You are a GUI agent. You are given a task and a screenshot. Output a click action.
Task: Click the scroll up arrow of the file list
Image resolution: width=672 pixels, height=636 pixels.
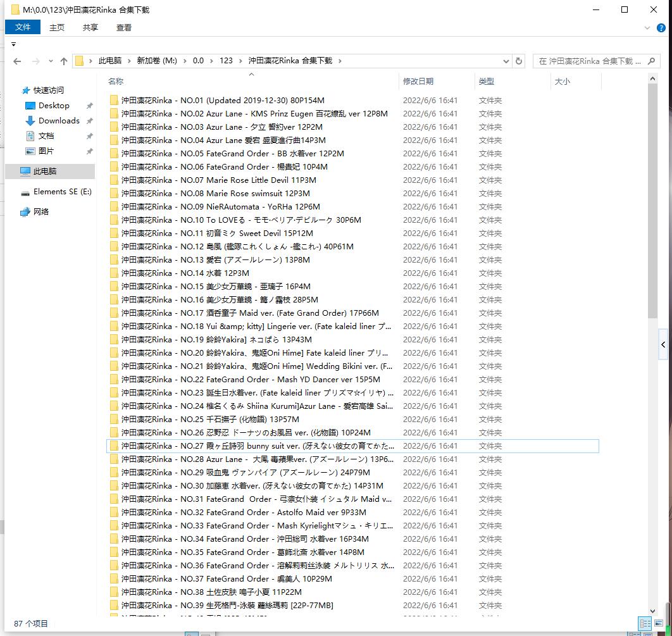[652, 79]
